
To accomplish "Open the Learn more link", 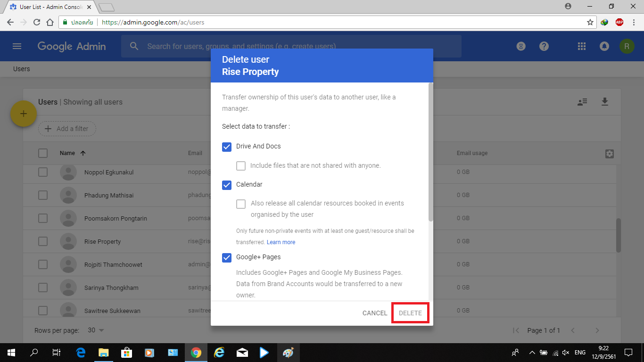I will [281, 242].
